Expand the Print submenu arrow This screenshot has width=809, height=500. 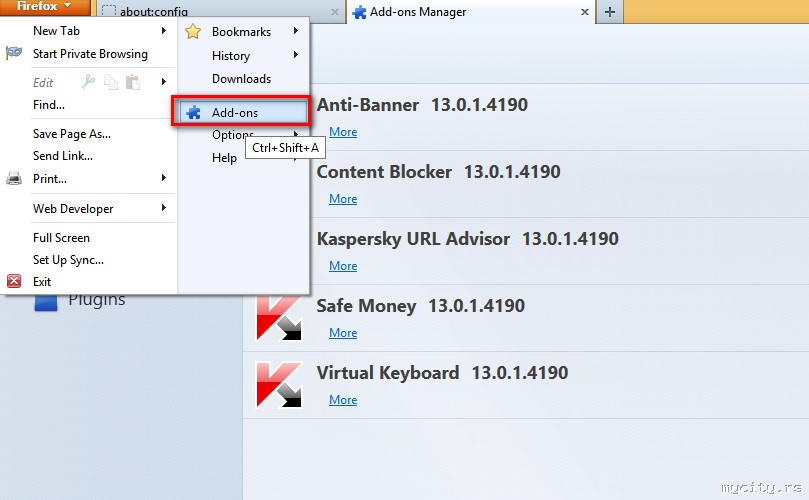164,178
